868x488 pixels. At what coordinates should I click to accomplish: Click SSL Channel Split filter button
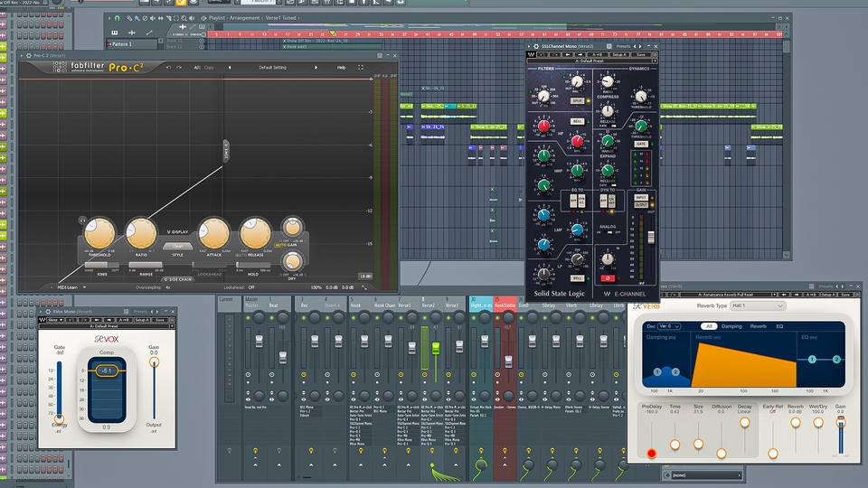578,100
